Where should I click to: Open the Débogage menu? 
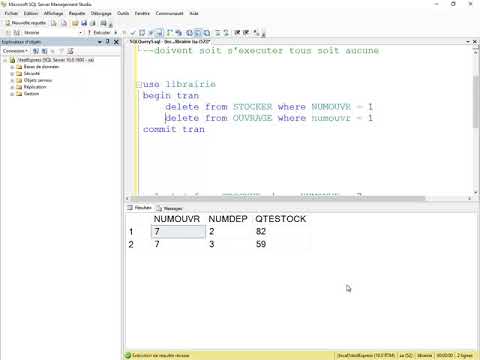pyautogui.click(x=101, y=13)
